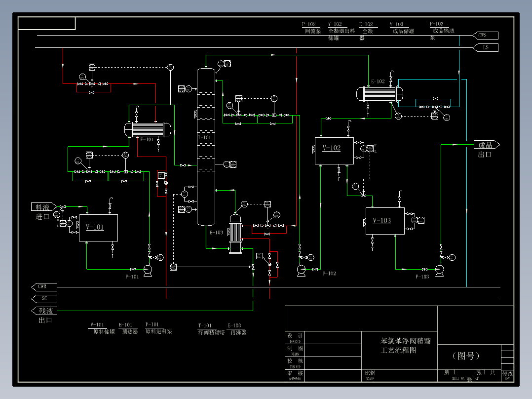Click the 料液 feed inlet arrow tag
The image size is (532, 399).
(x=44, y=207)
